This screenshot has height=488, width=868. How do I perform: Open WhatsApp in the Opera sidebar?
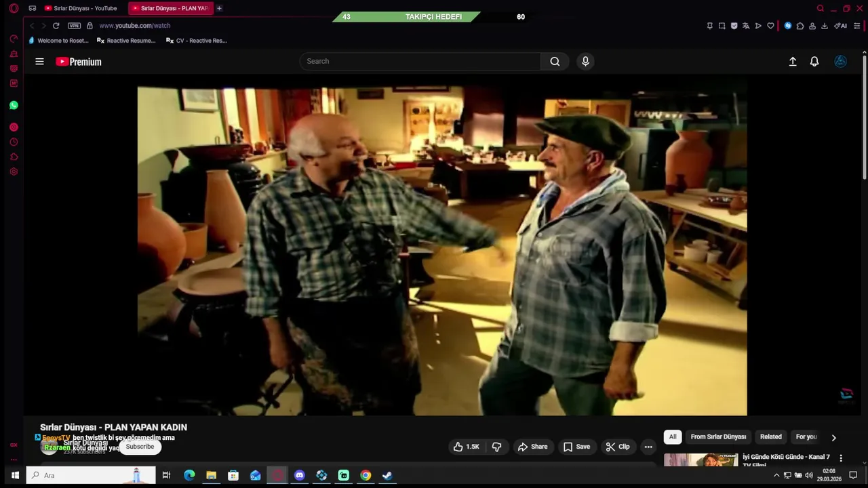[x=14, y=105]
